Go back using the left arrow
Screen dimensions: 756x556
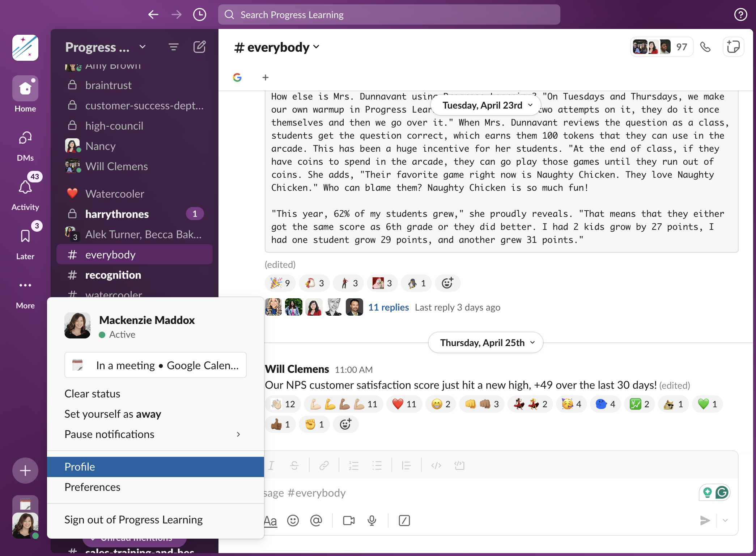pyautogui.click(x=153, y=14)
